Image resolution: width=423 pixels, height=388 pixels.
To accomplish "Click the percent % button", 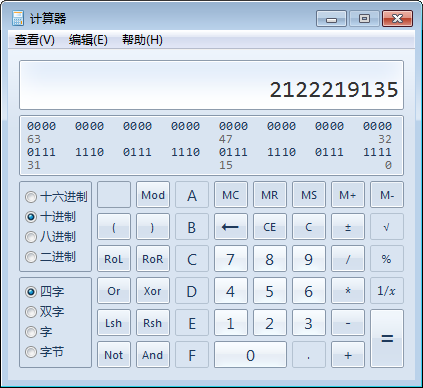I will (387, 259).
